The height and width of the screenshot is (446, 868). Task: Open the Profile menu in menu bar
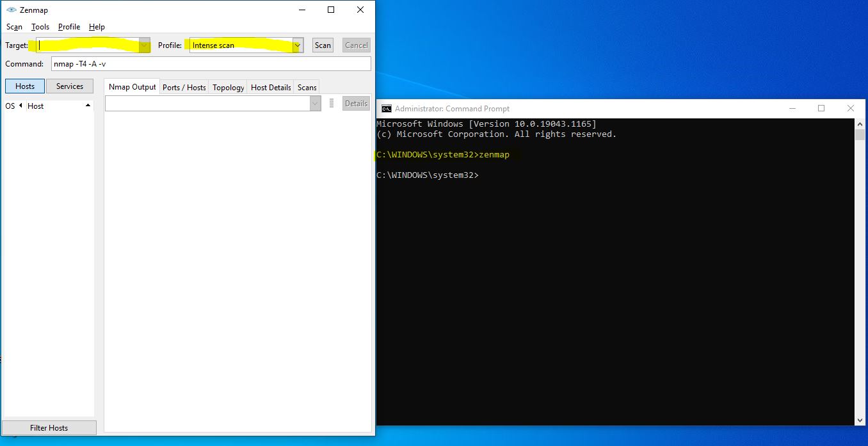tap(69, 27)
